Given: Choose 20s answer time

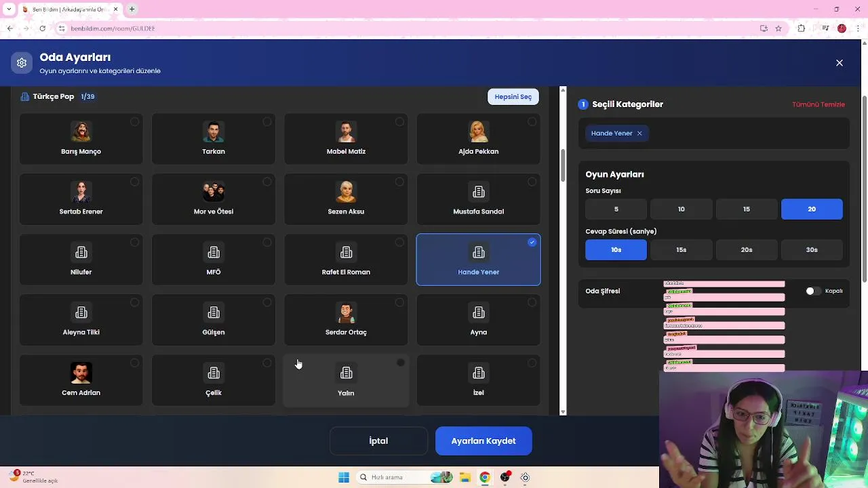Looking at the screenshot, I should coord(747,250).
